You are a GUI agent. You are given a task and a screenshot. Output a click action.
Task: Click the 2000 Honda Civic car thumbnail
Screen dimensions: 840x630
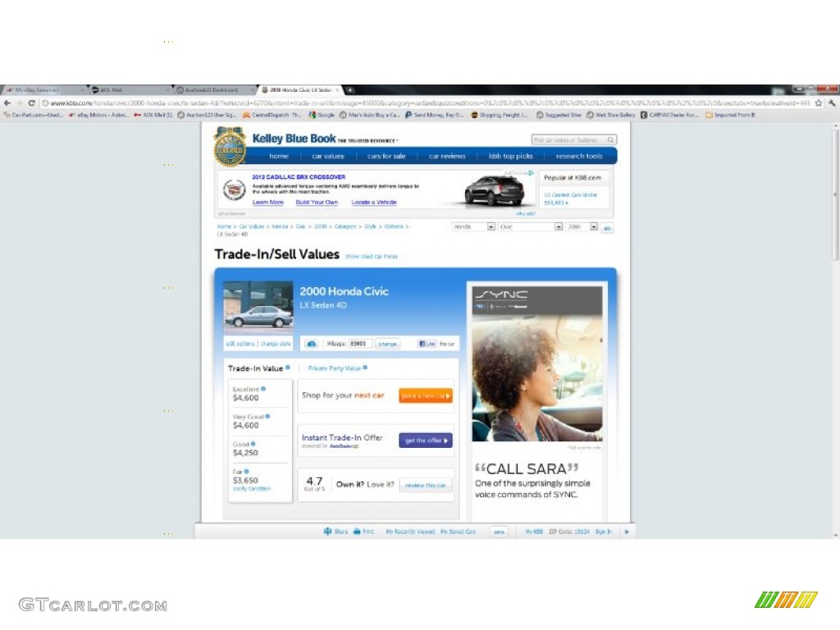click(258, 307)
